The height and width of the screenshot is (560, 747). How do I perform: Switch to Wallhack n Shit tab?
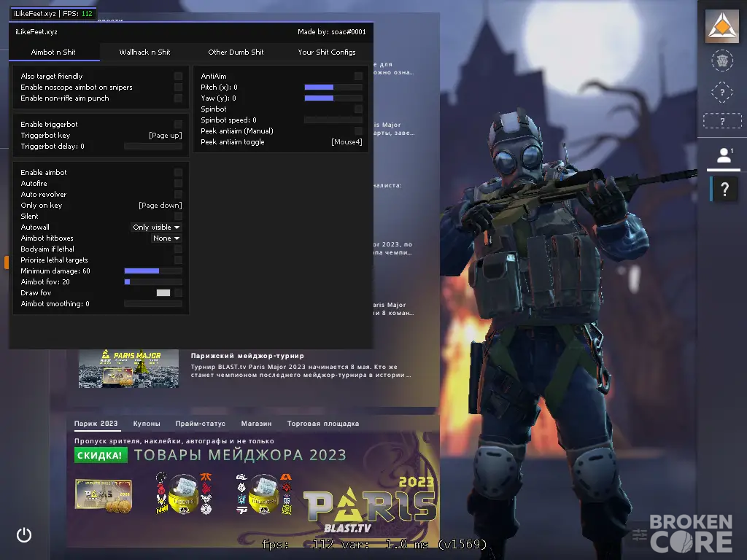145,52
